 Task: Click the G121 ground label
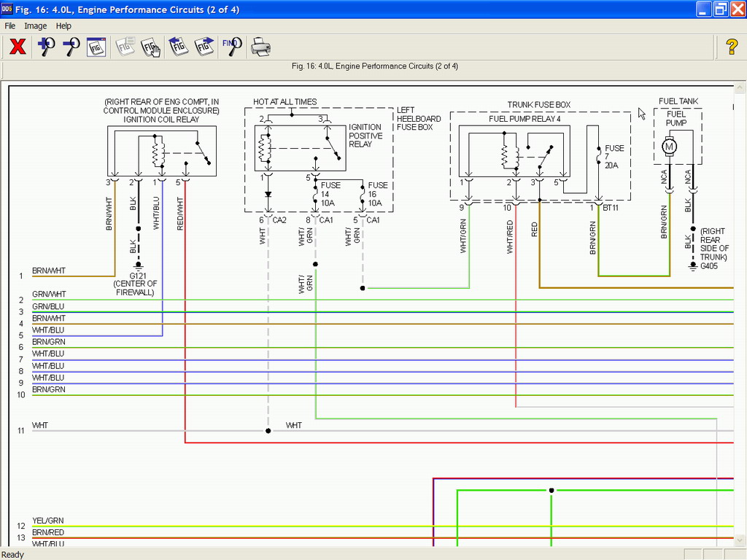pos(138,276)
